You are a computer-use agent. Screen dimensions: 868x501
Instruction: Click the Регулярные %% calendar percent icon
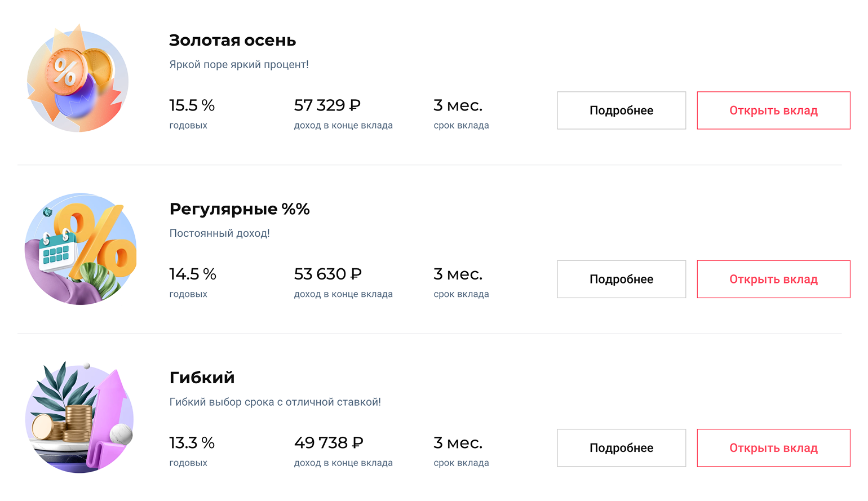pyautogui.click(x=81, y=249)
